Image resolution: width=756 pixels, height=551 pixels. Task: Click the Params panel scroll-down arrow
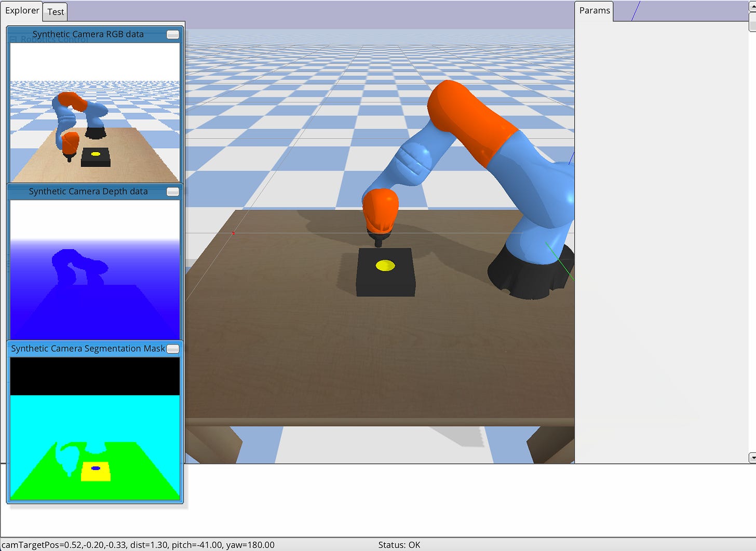point(752,458)
